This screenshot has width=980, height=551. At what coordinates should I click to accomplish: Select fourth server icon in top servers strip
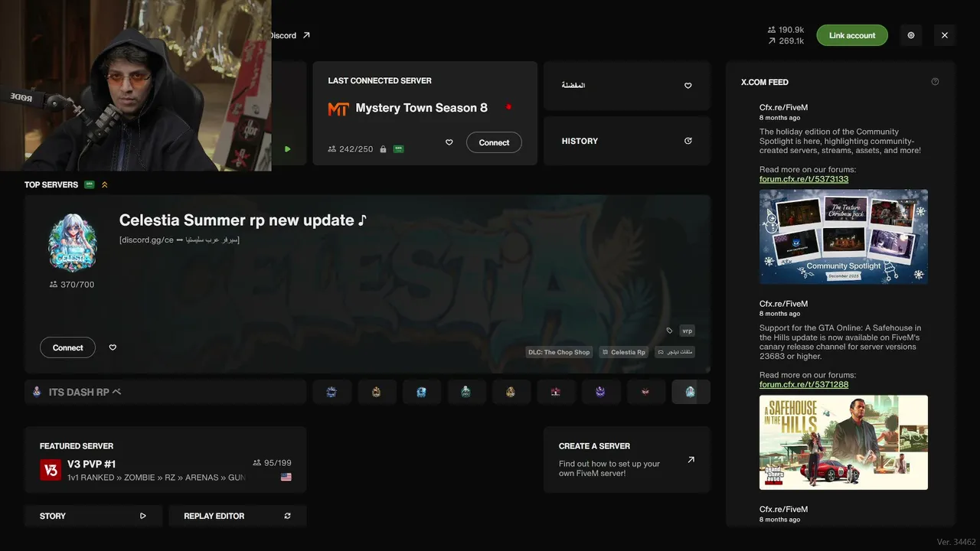coord(465,392)
